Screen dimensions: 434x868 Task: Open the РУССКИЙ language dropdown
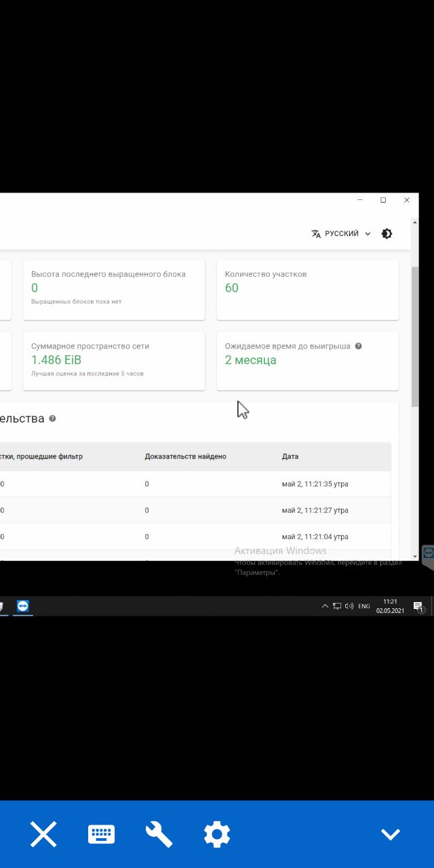click(x=341, y=233)
